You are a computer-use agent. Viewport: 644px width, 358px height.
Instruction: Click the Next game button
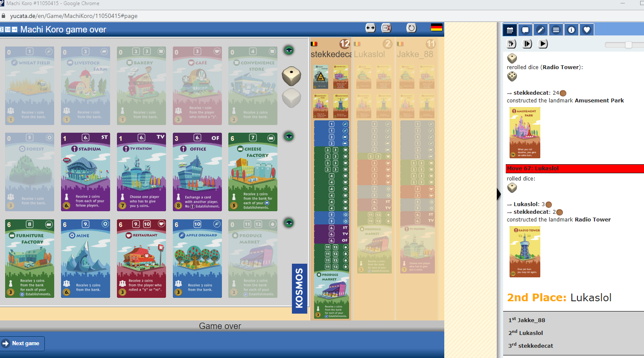coord(22,343)
